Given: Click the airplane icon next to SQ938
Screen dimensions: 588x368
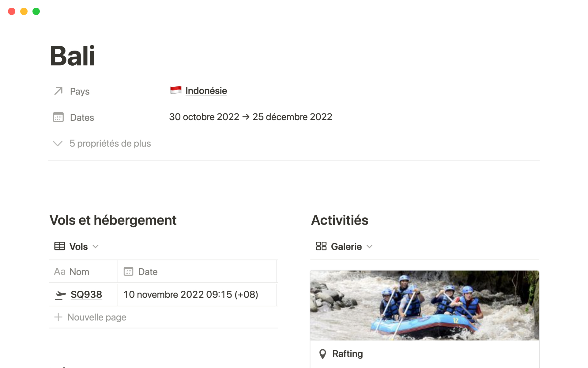Looking at the screenshot, I should click(x=60, y=295).
